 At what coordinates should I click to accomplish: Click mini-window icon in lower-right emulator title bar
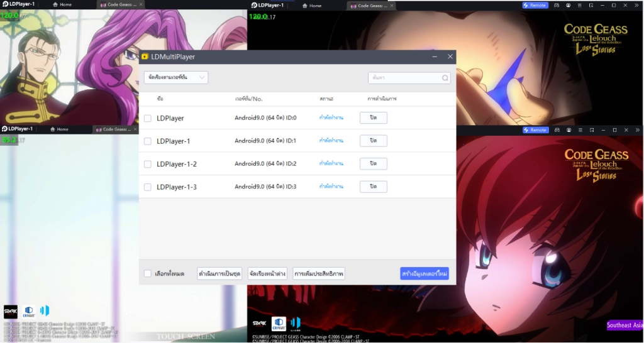(591, 130)
